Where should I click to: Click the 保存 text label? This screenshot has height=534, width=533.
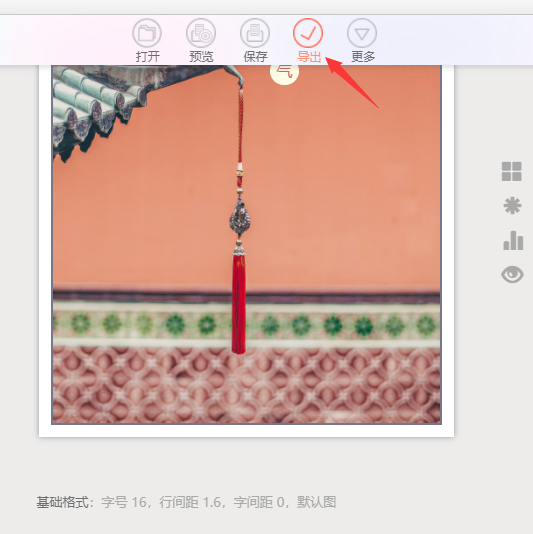tap(255, 57)
